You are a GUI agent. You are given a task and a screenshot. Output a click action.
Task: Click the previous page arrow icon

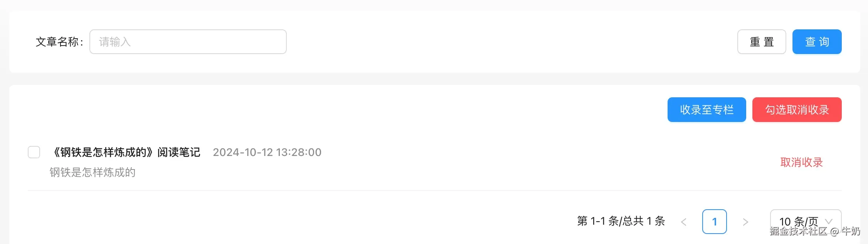click(x=684, y=222)
